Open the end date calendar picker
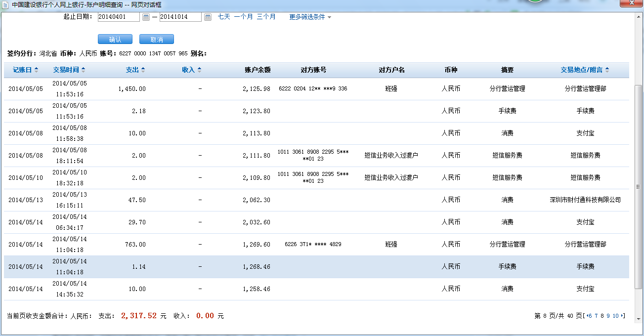644x336 pixels. 208,17
